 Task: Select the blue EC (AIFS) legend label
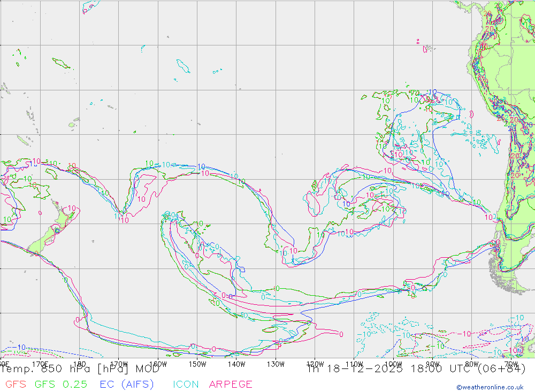[x=127, y=384]
